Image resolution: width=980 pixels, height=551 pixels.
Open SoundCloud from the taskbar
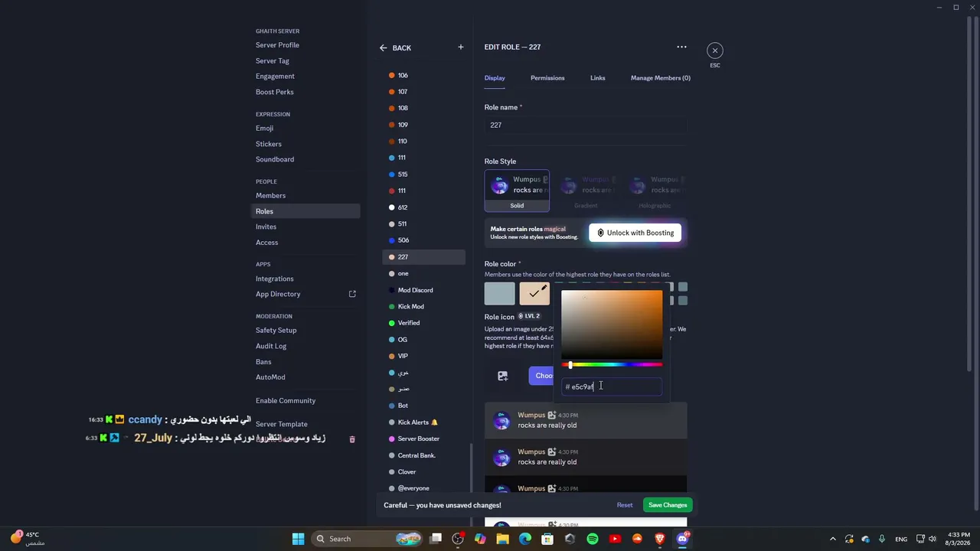(637, 539)
